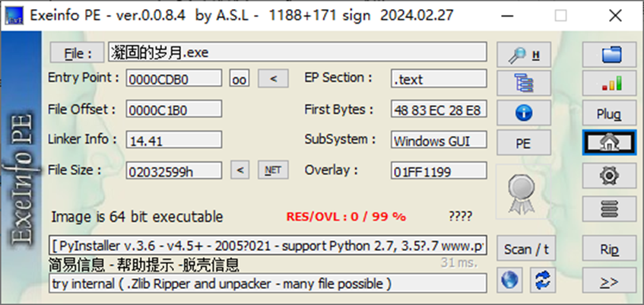Click the stacked lines menu icon
Image resolution: width=644 pixels, height=305 pixels.
(x=610, y=205)
